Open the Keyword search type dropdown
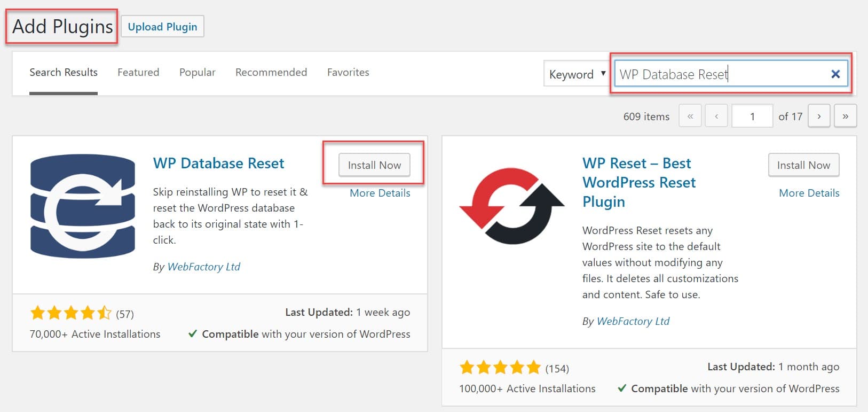The height and width of the screenshot is (412, 868). pyautogui.click(x=577, y=74)
